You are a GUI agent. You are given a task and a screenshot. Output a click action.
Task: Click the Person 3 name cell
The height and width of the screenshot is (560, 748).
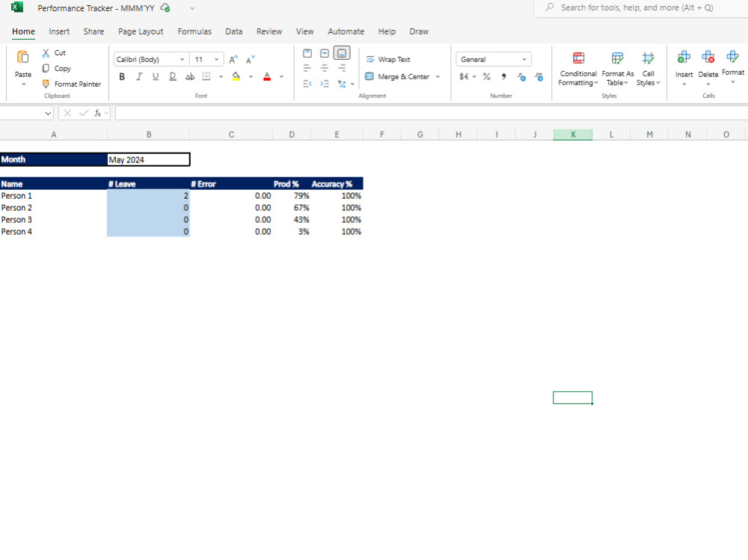(53, 220)
